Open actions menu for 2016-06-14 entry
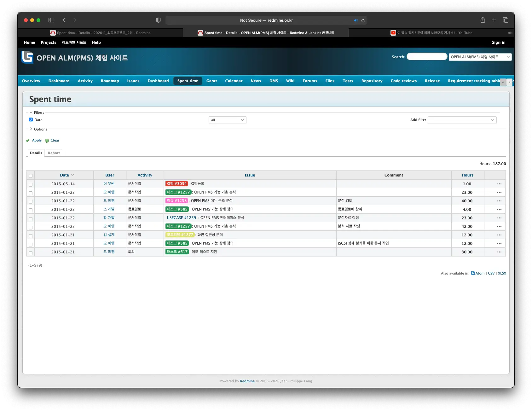Image resolution: width=532 pixels, height=411 pixels. tap(499, 184)
